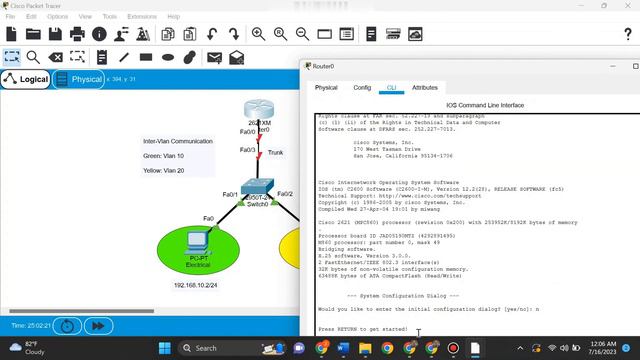Screen dimensions: 640x360
Task: Click the Cluster/network devices toolbar icon
Action: tap(393, 34)
